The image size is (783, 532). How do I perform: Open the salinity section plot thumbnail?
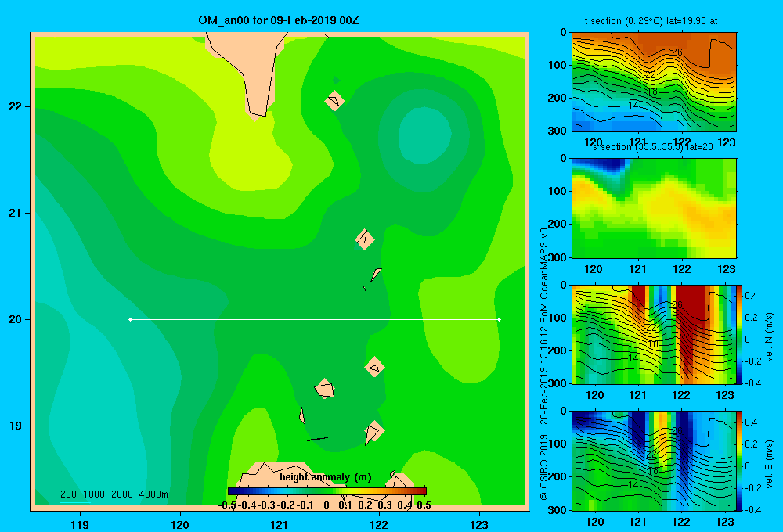tap(654, 208)
